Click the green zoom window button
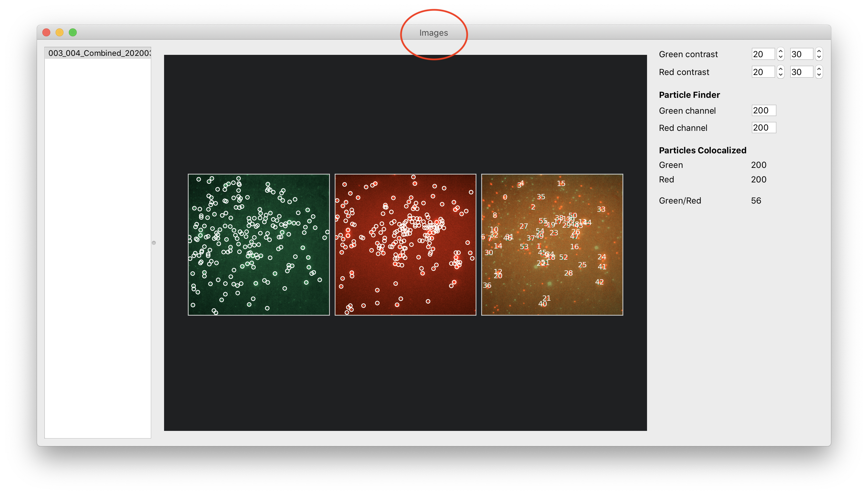 click(73, 32)
